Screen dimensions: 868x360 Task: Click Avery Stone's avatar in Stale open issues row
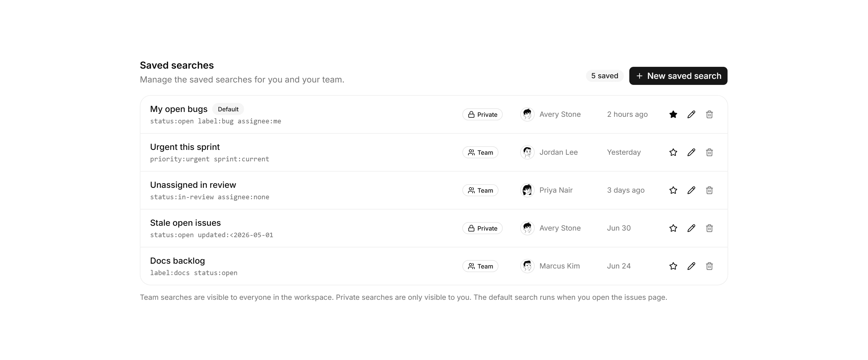(x=527, y=228)
